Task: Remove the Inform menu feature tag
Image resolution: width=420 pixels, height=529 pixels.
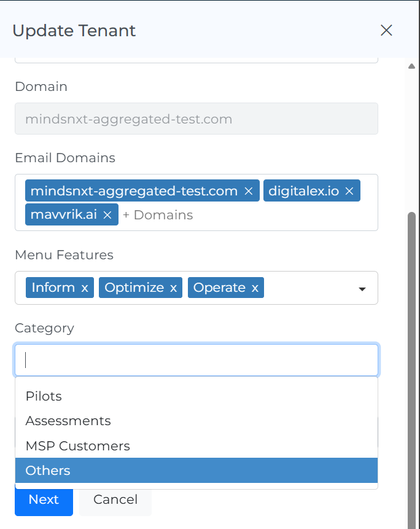Action: tap(85, 288)
